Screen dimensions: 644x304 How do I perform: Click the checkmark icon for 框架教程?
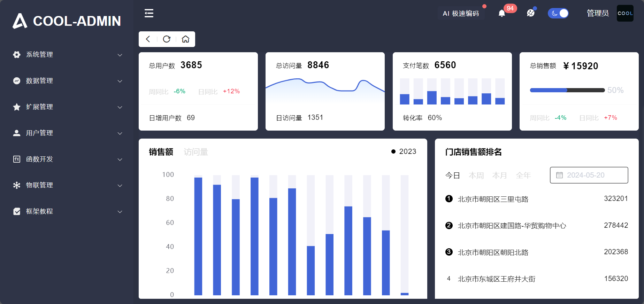click(x=17, y=211)
